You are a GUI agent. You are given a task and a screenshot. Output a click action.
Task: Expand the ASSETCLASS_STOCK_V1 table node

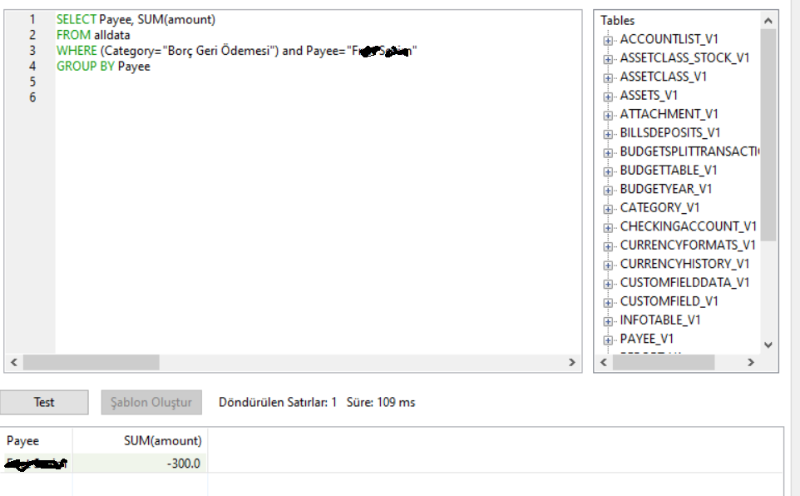(608, 59)
